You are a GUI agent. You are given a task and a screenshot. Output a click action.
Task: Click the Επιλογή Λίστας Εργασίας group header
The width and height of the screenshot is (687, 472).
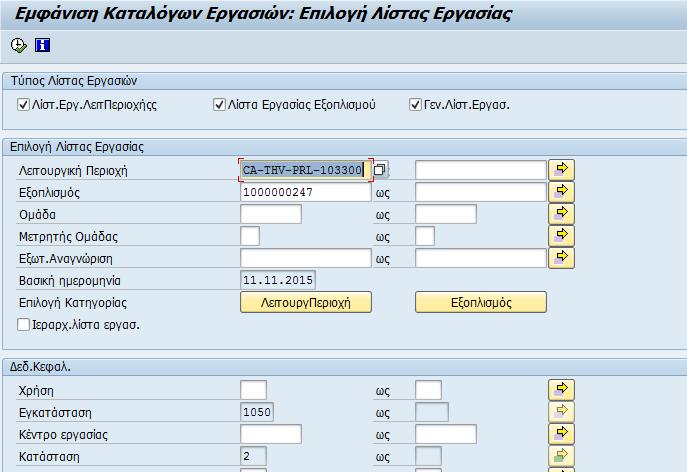coord(77,147)
